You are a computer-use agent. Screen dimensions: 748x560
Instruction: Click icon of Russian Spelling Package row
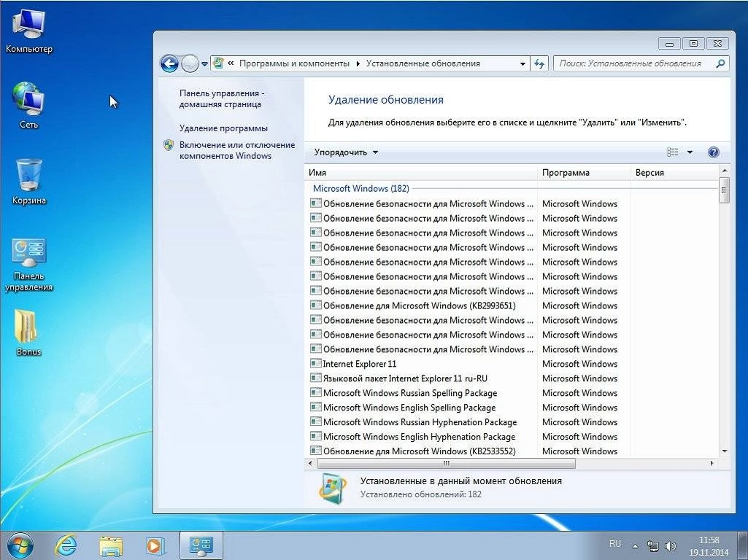(x=316, y=393)
